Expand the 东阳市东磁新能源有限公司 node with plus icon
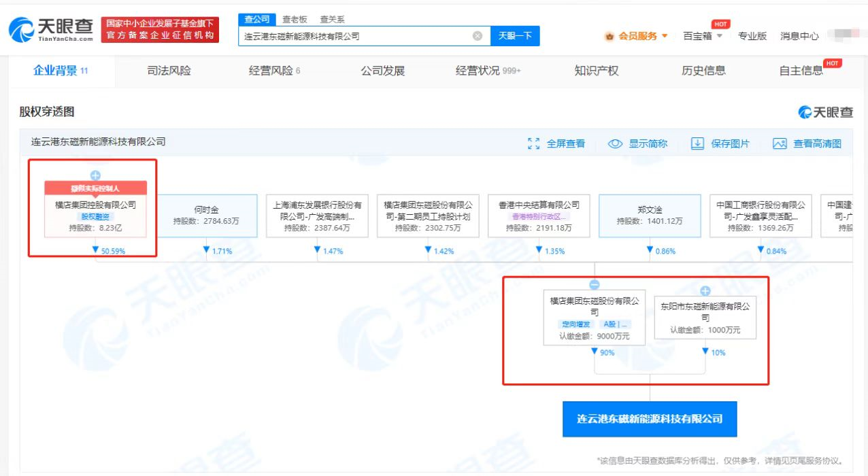Screen dimensions: 868x476 point(705,291)
